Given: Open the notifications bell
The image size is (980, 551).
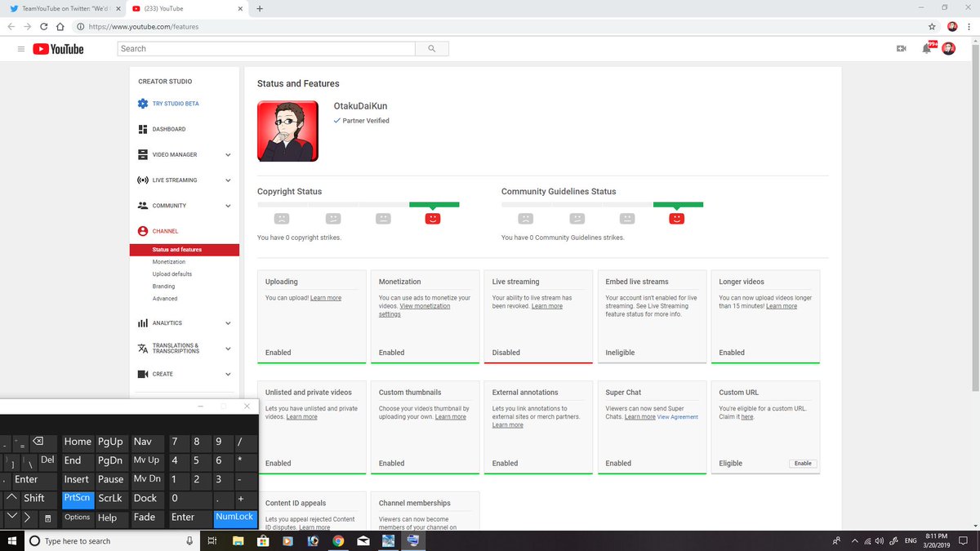Looking at the screenshot, I should tap(927, 49).
